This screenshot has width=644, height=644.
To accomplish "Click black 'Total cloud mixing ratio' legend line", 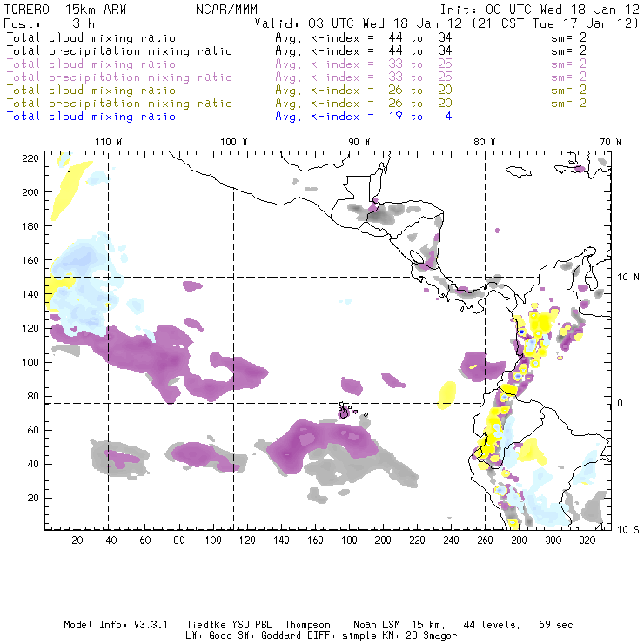I will (91, 37).
